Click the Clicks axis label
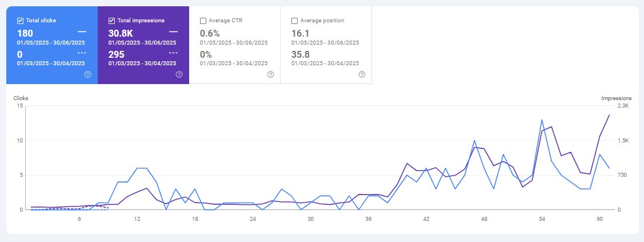Screen dimensions: 644x242 click(x=21, y=98)
